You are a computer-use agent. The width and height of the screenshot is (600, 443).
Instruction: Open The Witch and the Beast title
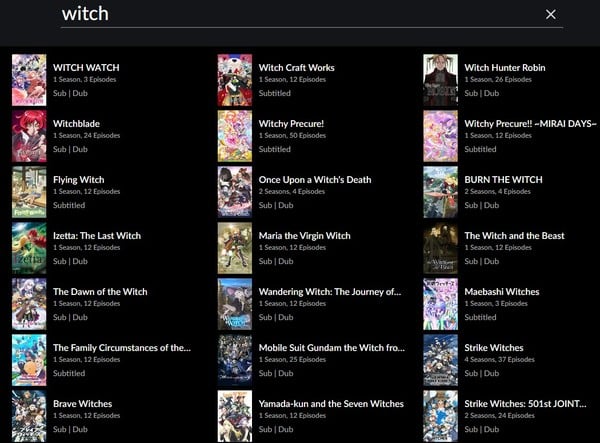pos(514,236)
